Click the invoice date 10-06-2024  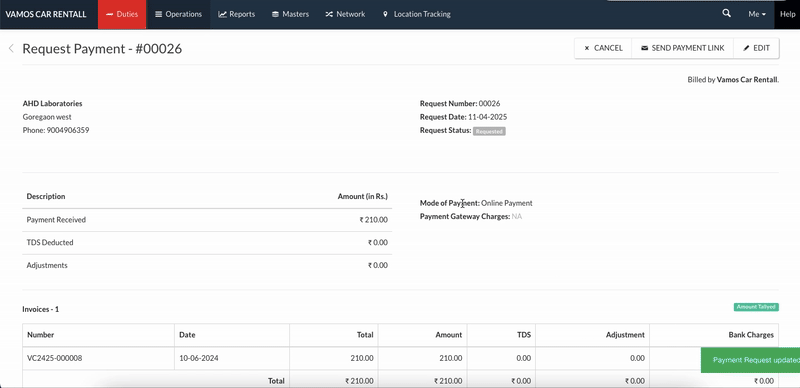click(199, 358)
